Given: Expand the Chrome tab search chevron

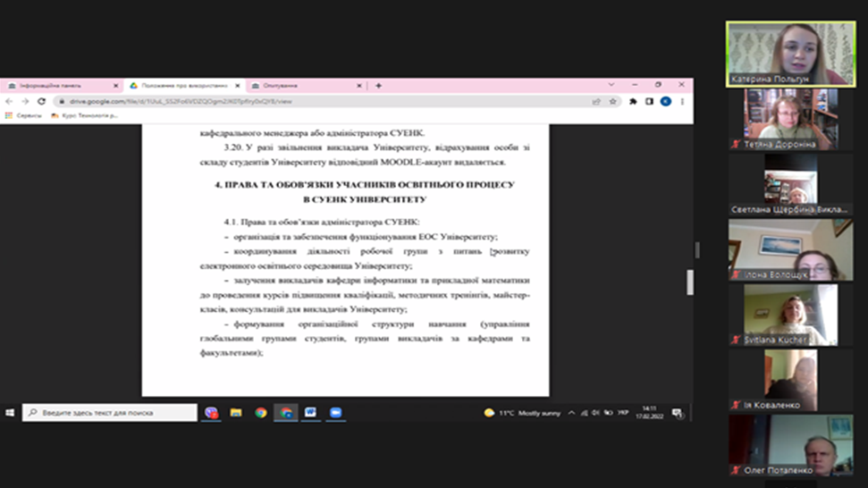Looking at the screenshot, I should click(611, 85).
